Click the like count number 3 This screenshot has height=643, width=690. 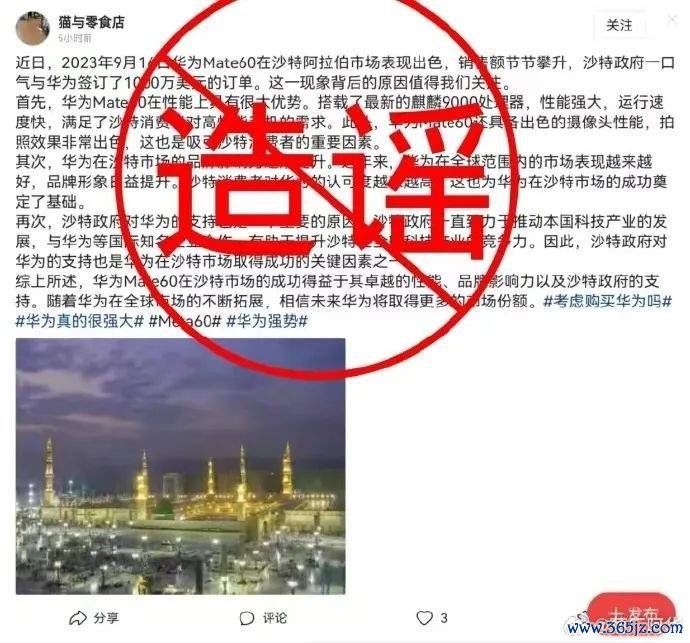point(444,618)
